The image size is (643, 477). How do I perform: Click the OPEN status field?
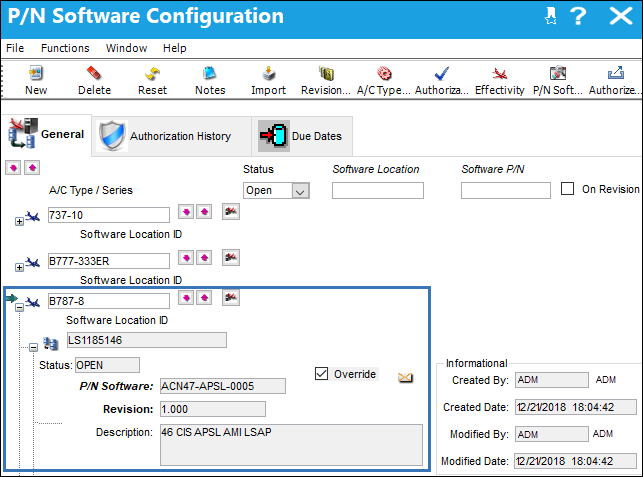107,365
